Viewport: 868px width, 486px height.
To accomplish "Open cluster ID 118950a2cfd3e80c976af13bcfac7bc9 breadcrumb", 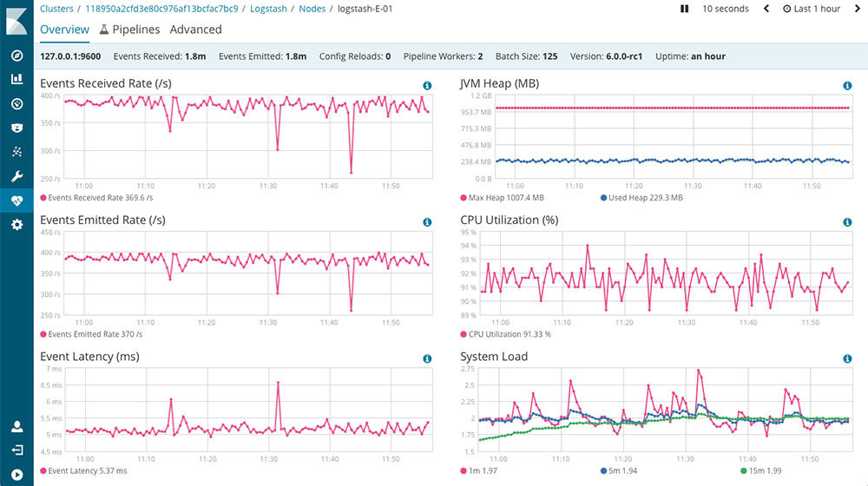I will 161,9.
